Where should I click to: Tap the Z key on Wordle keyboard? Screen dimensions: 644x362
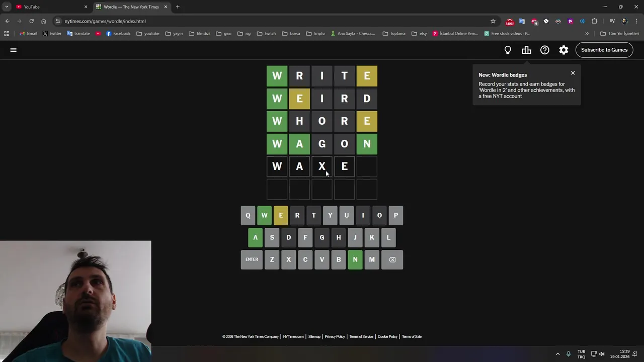272,259
